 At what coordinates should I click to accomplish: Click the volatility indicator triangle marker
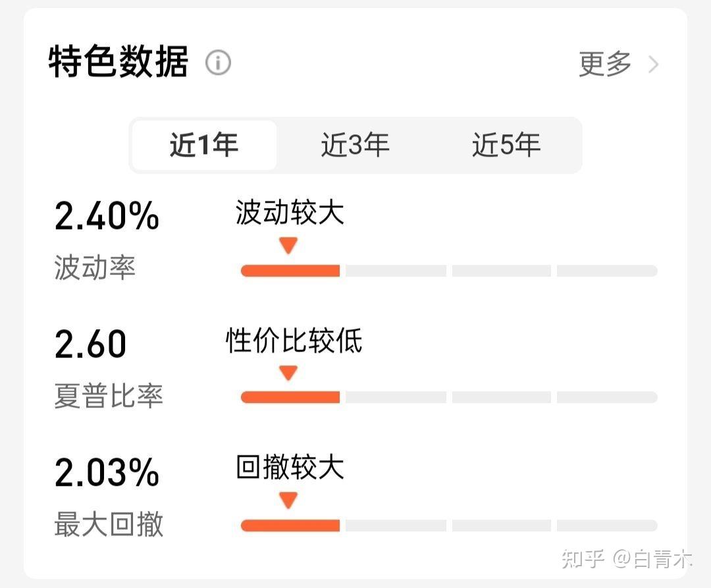pyautogui.click(x=288, y=244)
